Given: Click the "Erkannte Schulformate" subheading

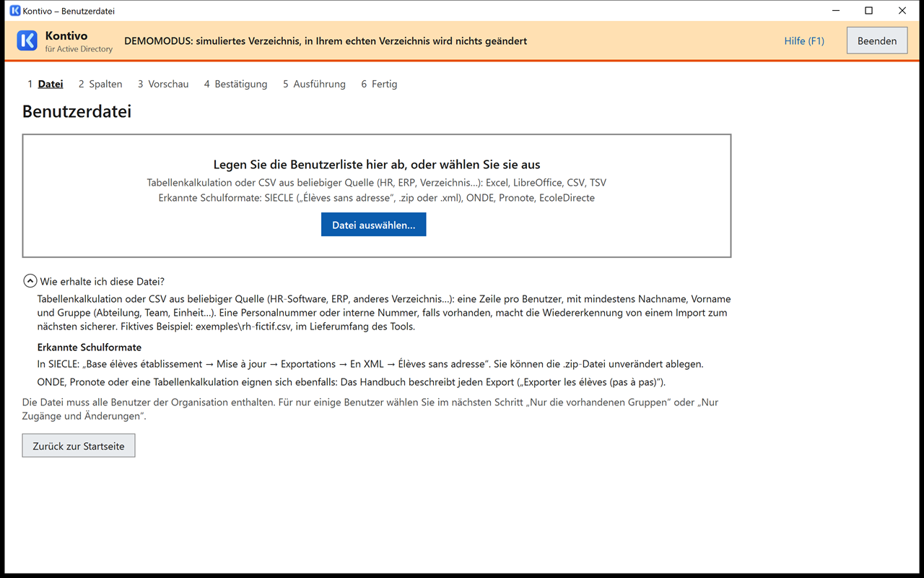Looking at the screenshot, I should click(90, 348).
